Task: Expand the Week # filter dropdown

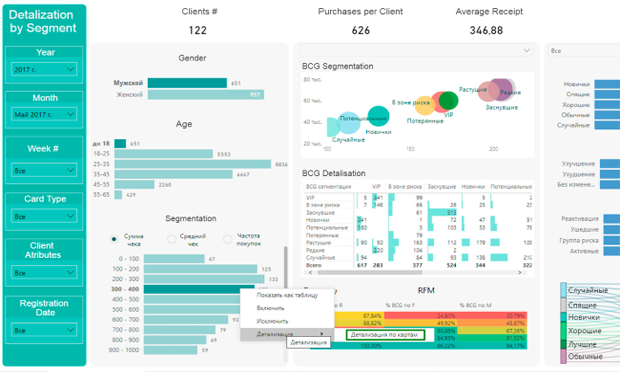Action: (44, 170)
